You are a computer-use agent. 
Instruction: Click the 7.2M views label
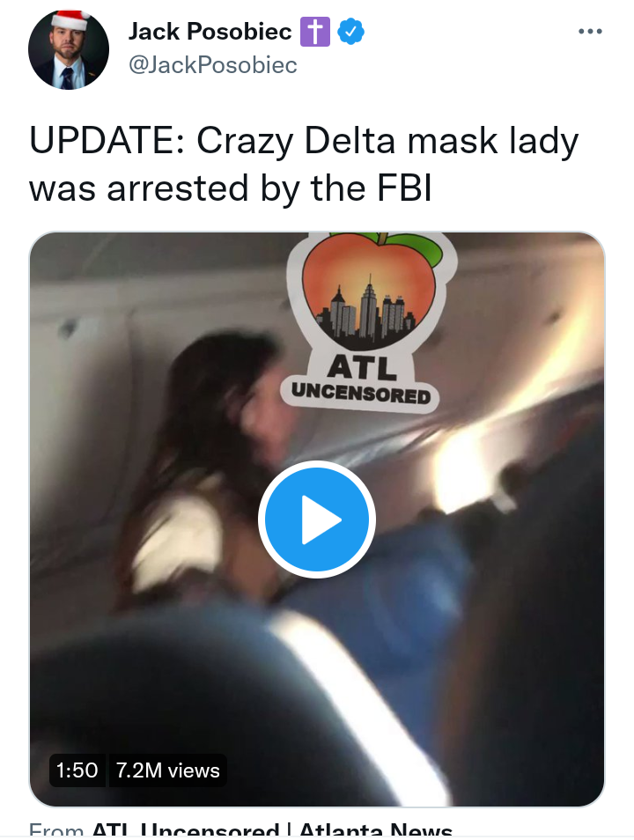(167, 770)
